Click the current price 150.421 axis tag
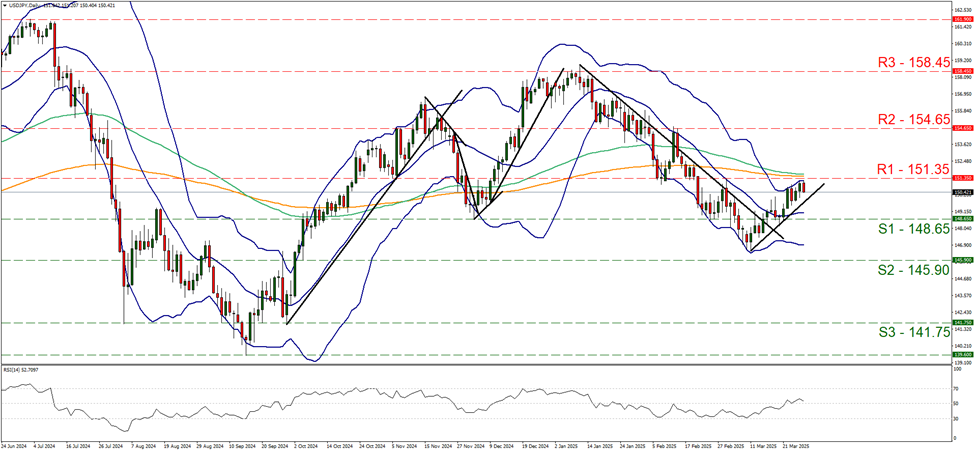The height and width of the screenshot is (452, 975). [x=959, y=192]
